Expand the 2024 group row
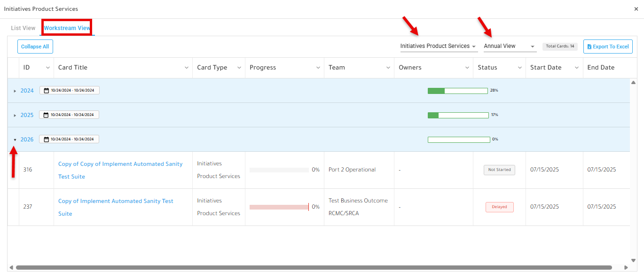This screenshot has height=280, width=644. 15,91
